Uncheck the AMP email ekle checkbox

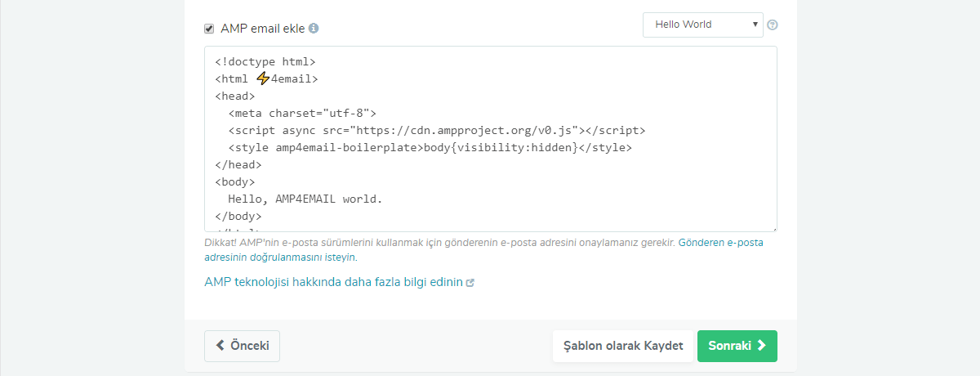[209, 29]
